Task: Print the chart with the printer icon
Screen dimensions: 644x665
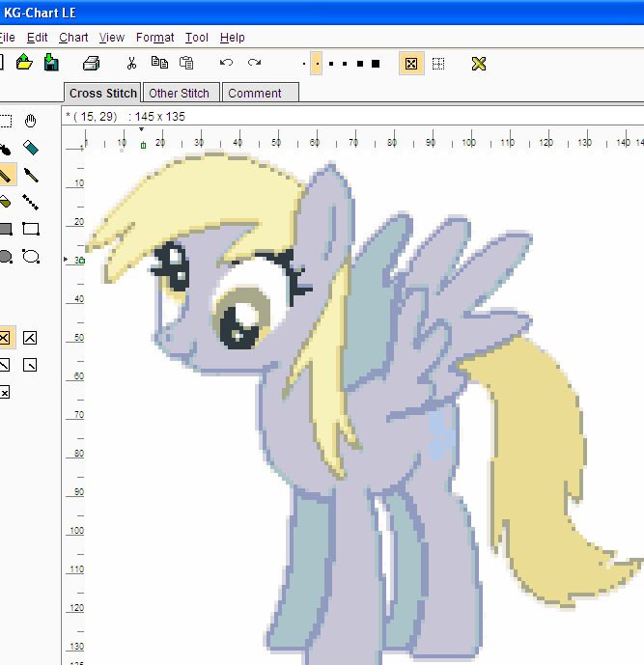Action: tap(91, 63)
